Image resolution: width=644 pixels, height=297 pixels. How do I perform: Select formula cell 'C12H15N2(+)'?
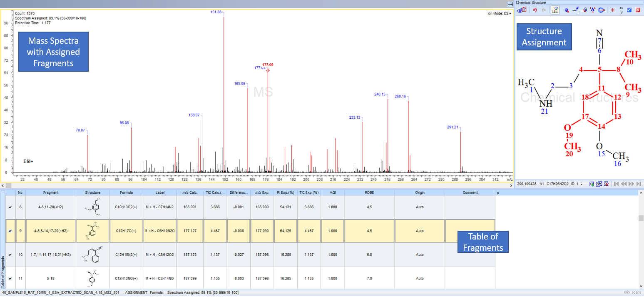[126, 255]
